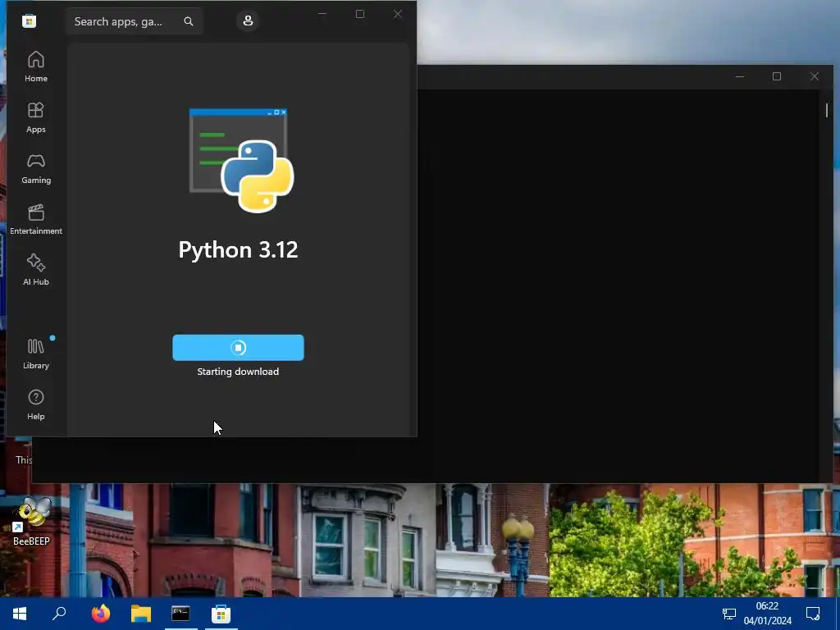Viewport: 840px width, 630px height.
Task: Open the notification center icon
Action: [813, 614]
